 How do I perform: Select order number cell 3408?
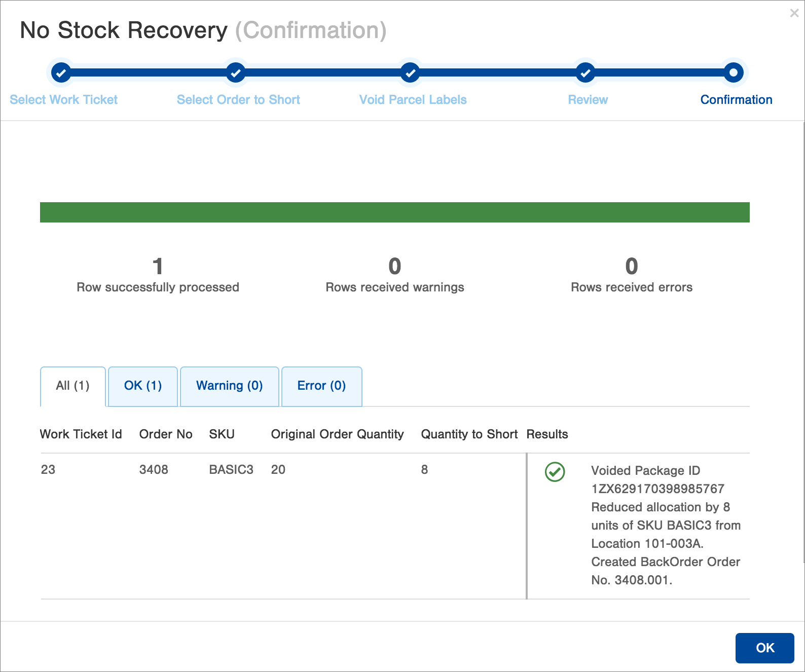click(x=154, y=470)
